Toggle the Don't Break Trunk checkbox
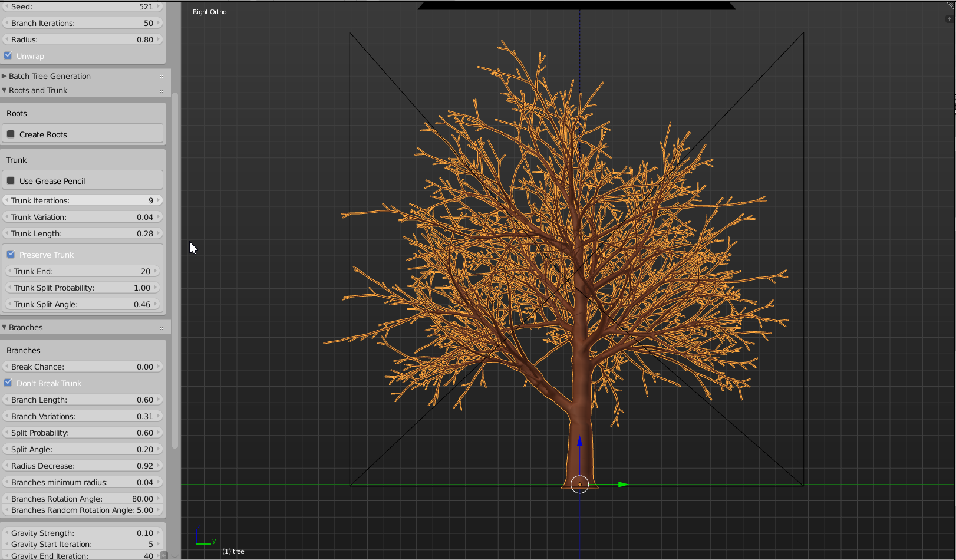Viewport: 956px width, 560px height. 8,383
